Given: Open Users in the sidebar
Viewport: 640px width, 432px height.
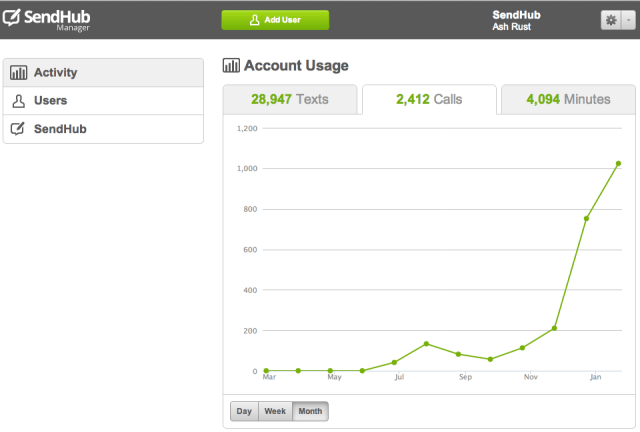Looking at the screenshot, I should click(103, 100).
